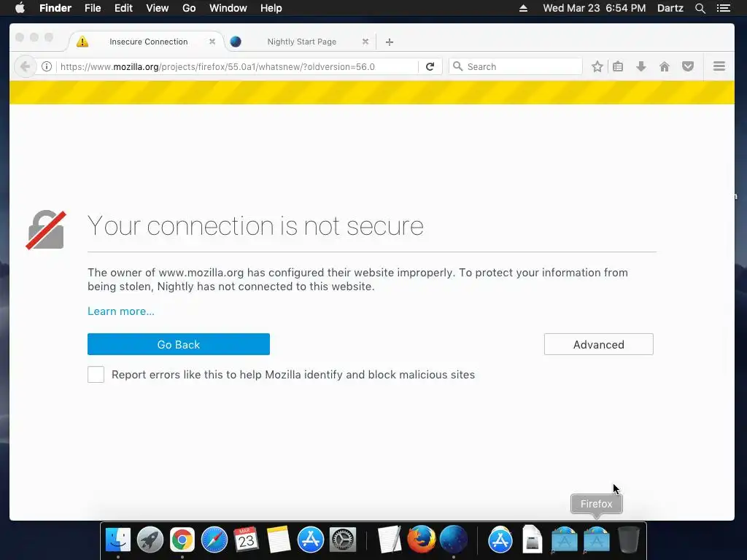Open Spotlight search in menu bar
Viewport: 747px width, 560px height.
tap(700, 8)
